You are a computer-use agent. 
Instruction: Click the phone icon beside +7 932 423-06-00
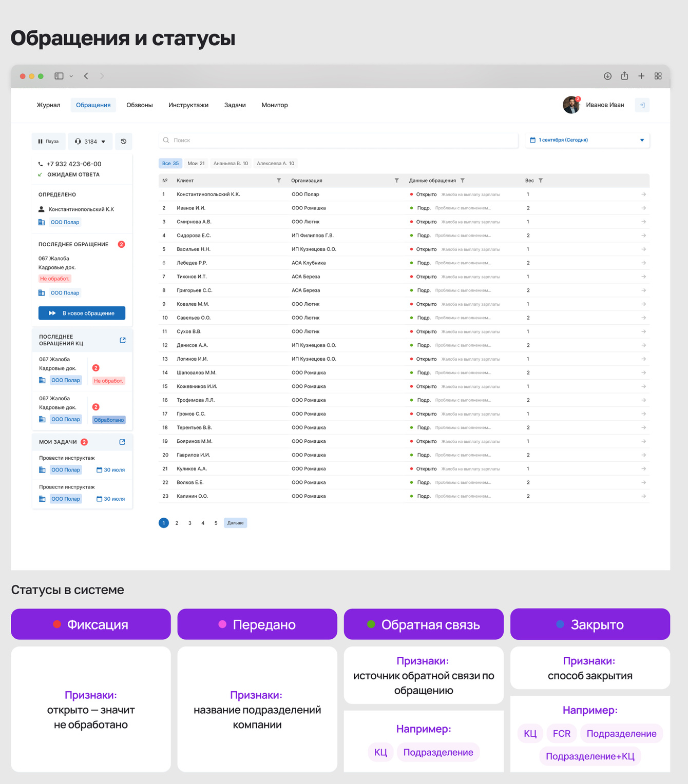pyautogui.click(x=41, y=164)
